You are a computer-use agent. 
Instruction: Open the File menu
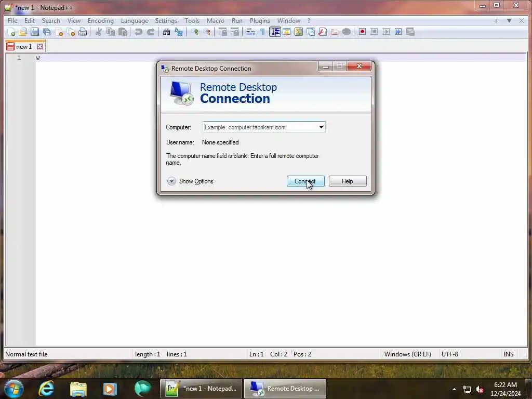(x=12, y=21)
